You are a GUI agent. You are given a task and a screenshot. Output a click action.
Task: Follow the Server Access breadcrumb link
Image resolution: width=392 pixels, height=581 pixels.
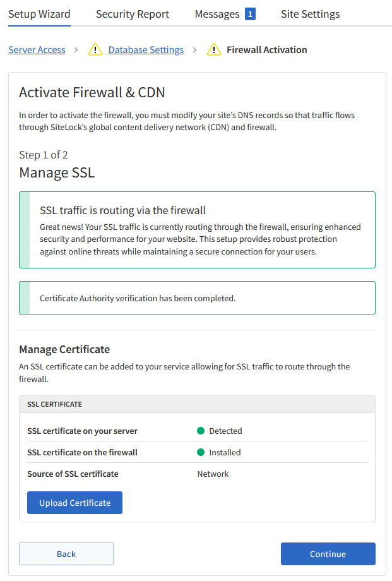(x=37, y=50)
